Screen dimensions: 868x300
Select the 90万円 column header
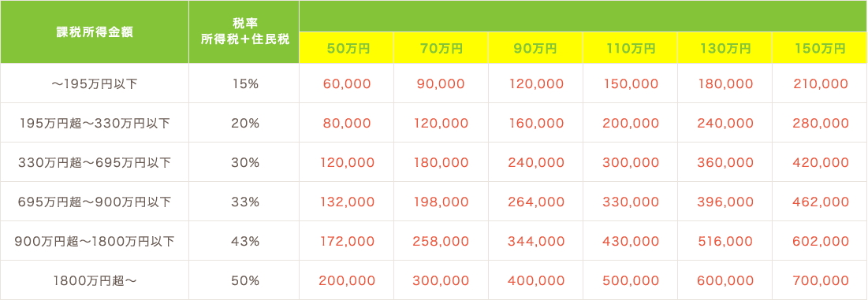(536, 48)
